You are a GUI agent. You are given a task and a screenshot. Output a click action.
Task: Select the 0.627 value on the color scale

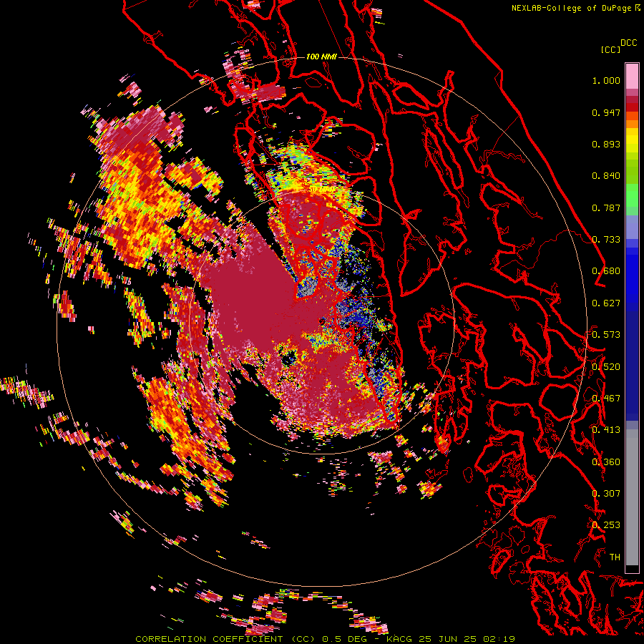[606, 303]
